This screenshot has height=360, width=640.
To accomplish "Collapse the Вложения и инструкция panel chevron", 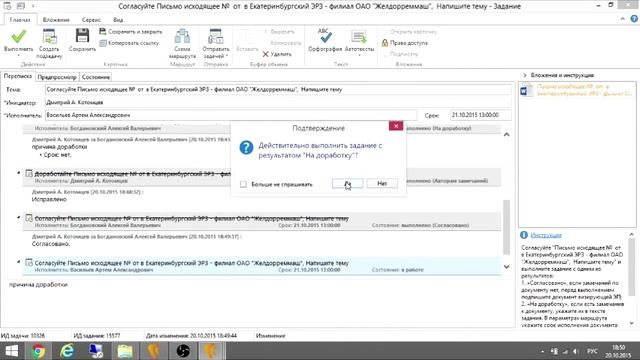I will [525, 75].
